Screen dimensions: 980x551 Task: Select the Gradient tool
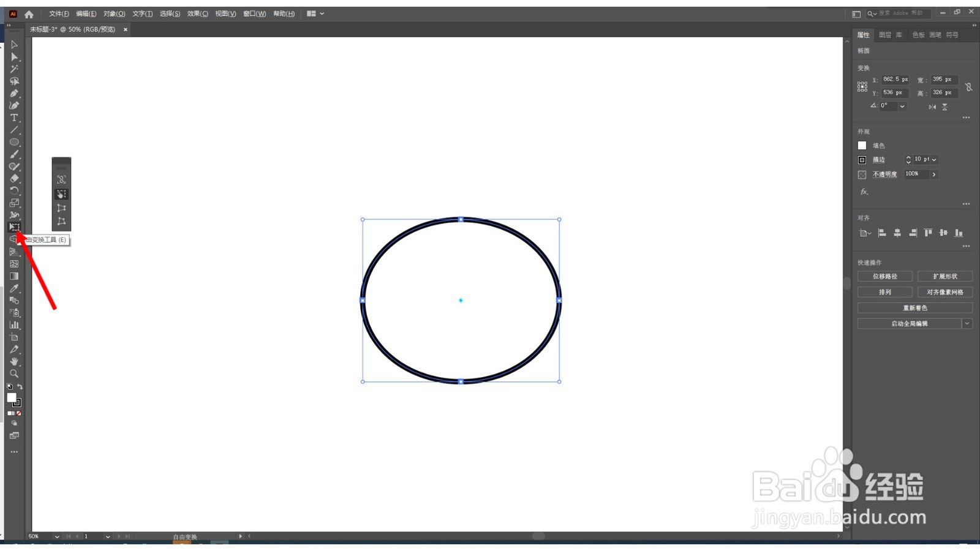14,276
